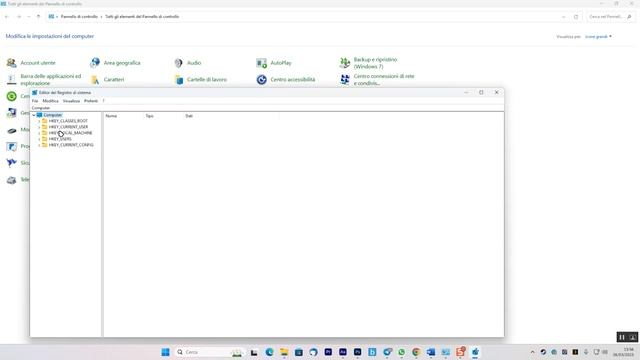Click the green sync center icon in Control Panel

coord(11,96)
